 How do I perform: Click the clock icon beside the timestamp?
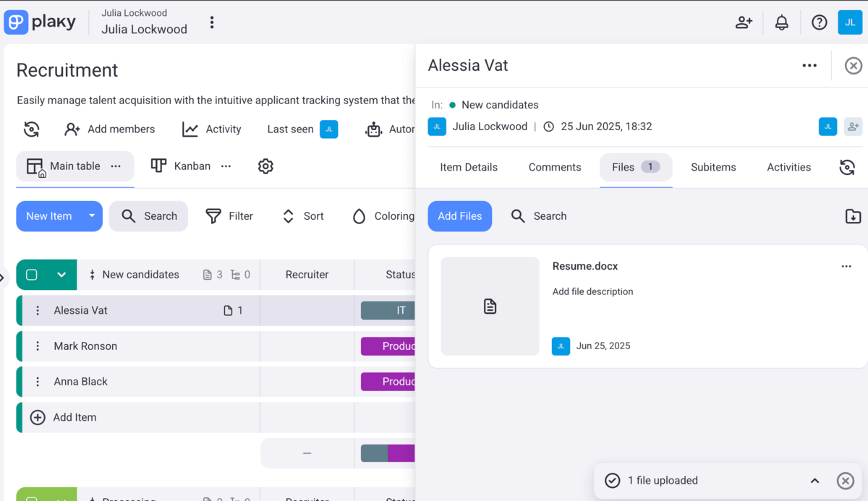point(548,126)
